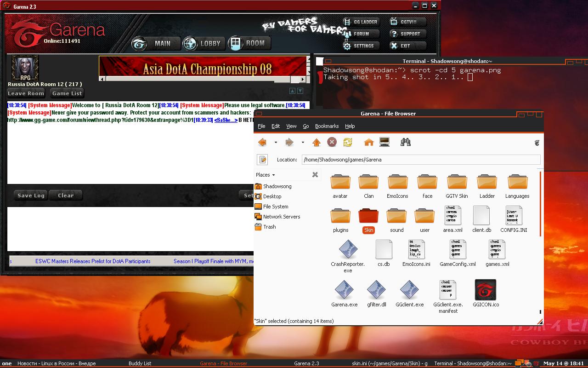Click Leave Room button
This screenshot has width=588, height=368.
(x=26, y=93)
